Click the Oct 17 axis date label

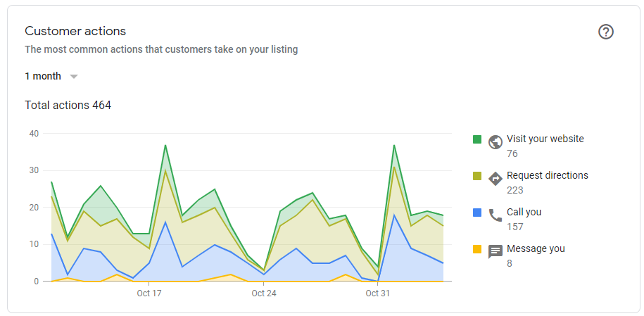149,293
